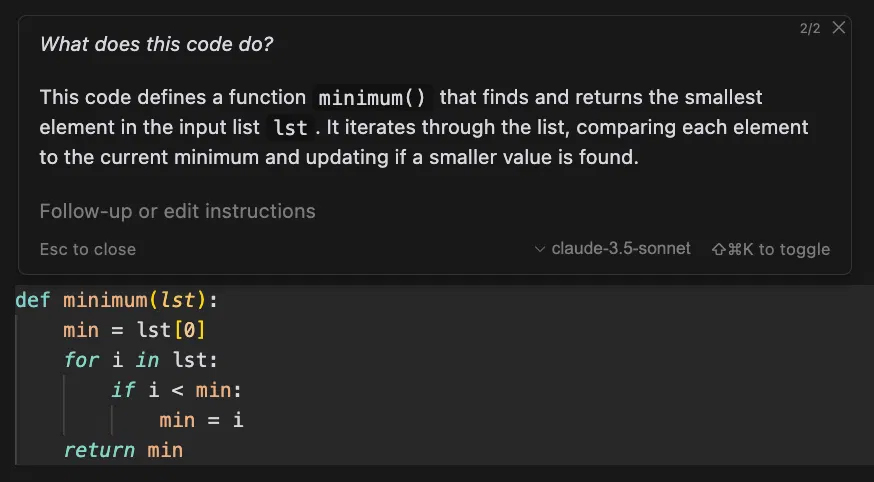Viewport: 874px width, 482px height.
Task: Click the inline lst code reference
Action: (290, 128)
